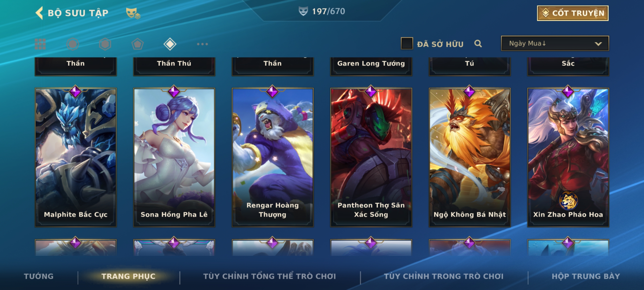The height and width of the screenshot is (290, 644).
Task: Open the search magnifier icon
Action: point(478,44)
